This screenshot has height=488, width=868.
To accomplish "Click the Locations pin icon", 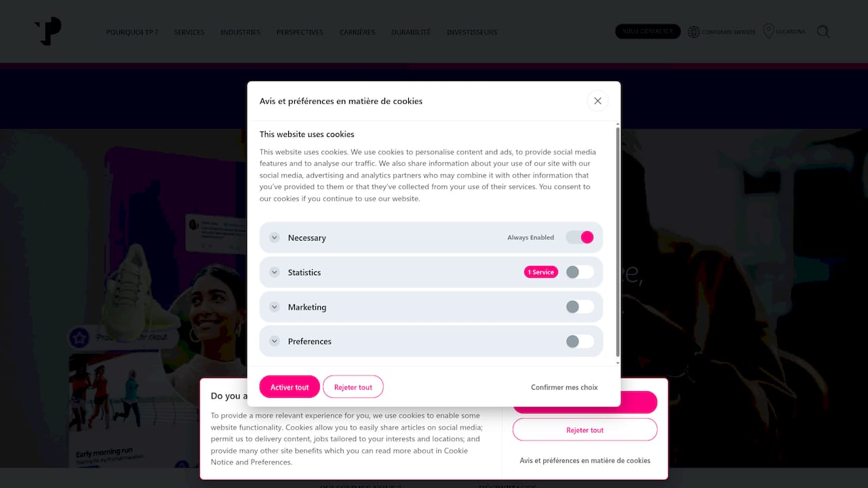I will 768,31.
